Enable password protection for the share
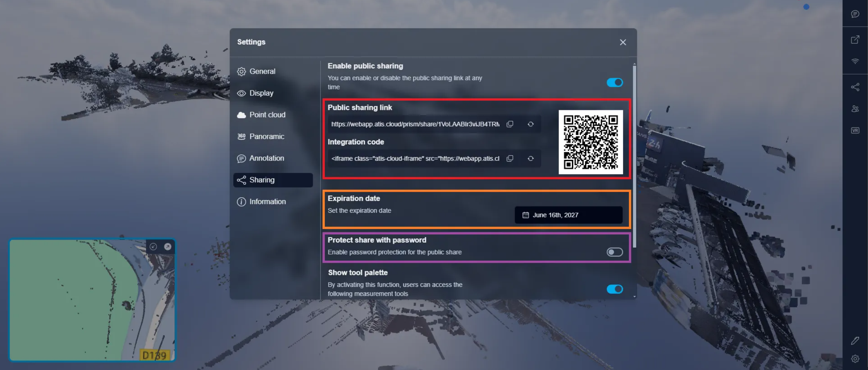 click(x=614, y=252)
